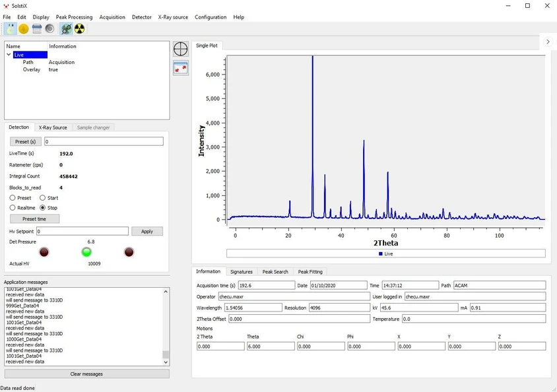Open the Preset (s) dropdown selector
Image resolution: width=557 pixels, height=392 pixels.
click(25, 141)
